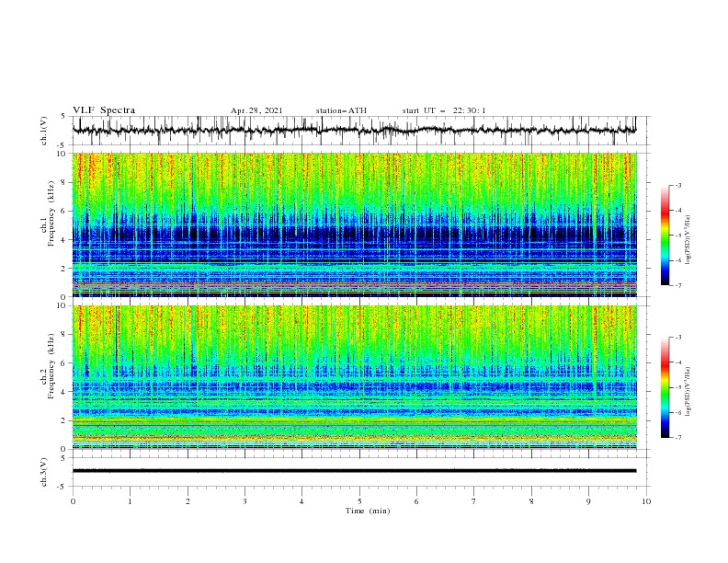Click the ch.3 flat black trace
Viewport: 728px width, 563px height.
pos(354,471)
